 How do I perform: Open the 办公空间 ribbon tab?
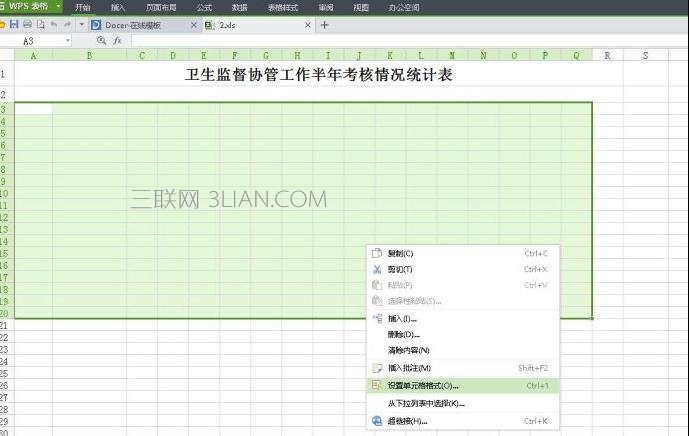[404, 7]
